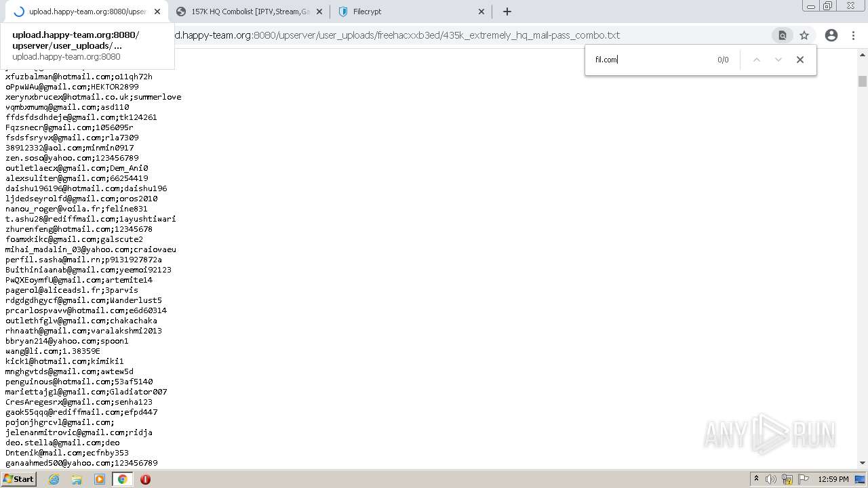Click the line 38912332@aol.com;minmin0917
Screen dimensions: 868x488
pyautogui.click(x=70, y=148)
